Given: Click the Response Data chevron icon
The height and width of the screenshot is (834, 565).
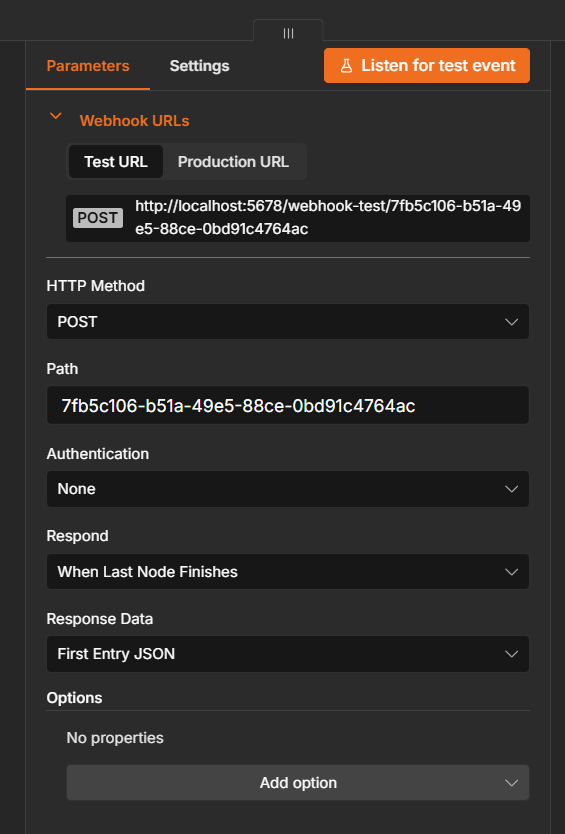Looking at the screenshot, I should pos(511,654).
